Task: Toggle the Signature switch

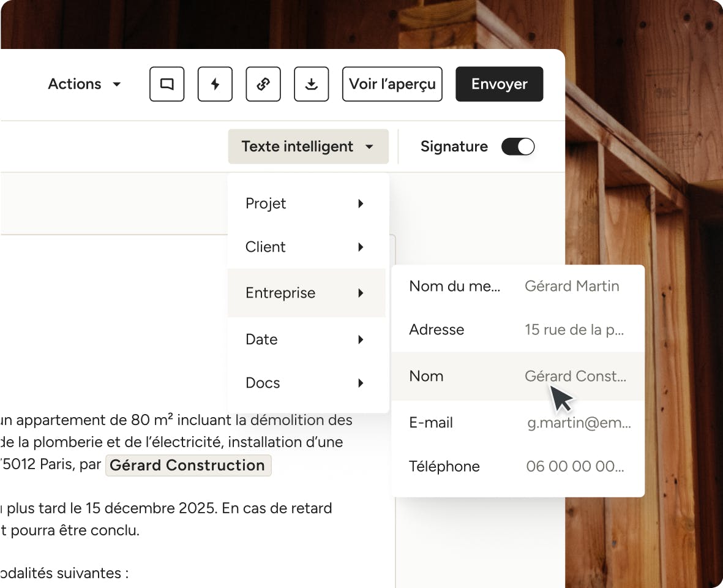Action: [x=518, y=146]
